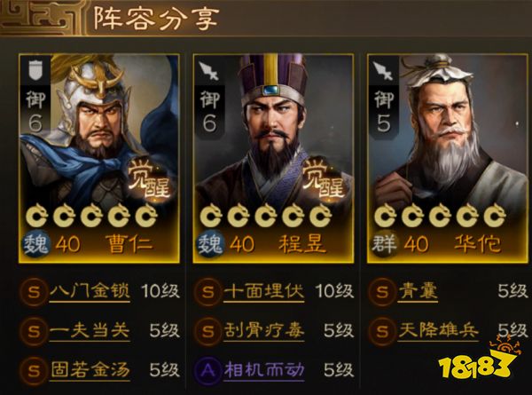Click the 阵容分享 title header

[156, 17]
